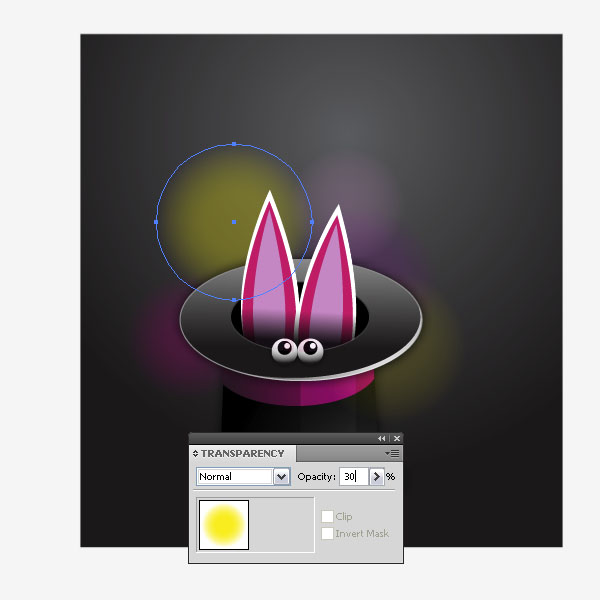600x600 pixels.
Task: Select the rabbit's left eye
Action: (284, 350)
